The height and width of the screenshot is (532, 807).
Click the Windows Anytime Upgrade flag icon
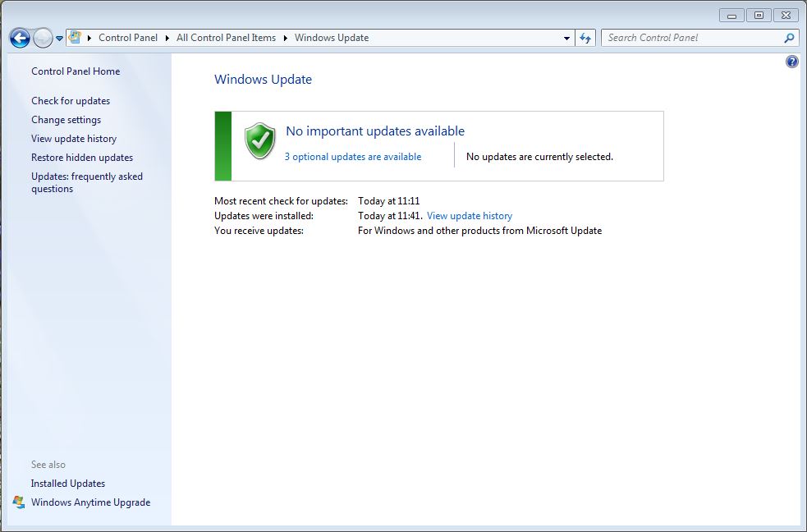pos(19,502)
